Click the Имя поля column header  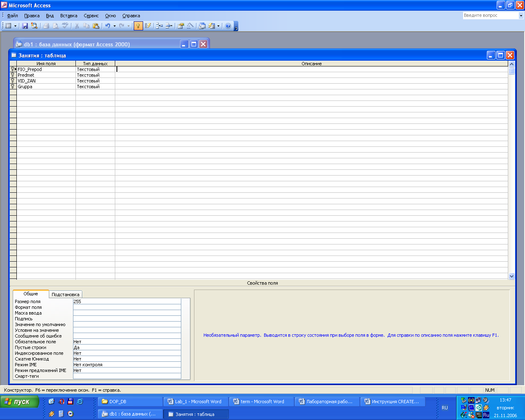pos(46,64)
